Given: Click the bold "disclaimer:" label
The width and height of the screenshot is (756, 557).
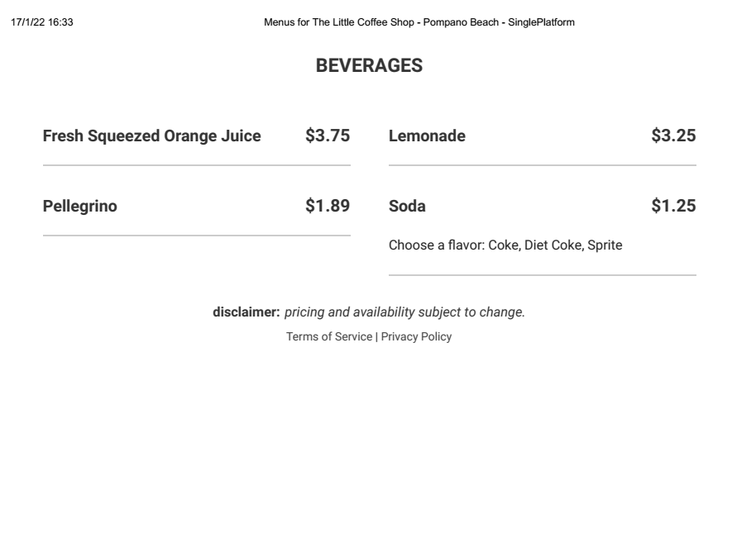Looking at the screenshot, I should [x=246, y=312].
